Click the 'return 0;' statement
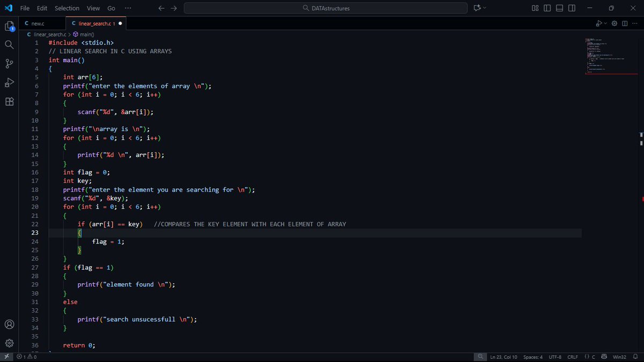This screenshot has width=644, height=362. click(x=79, y=345)
